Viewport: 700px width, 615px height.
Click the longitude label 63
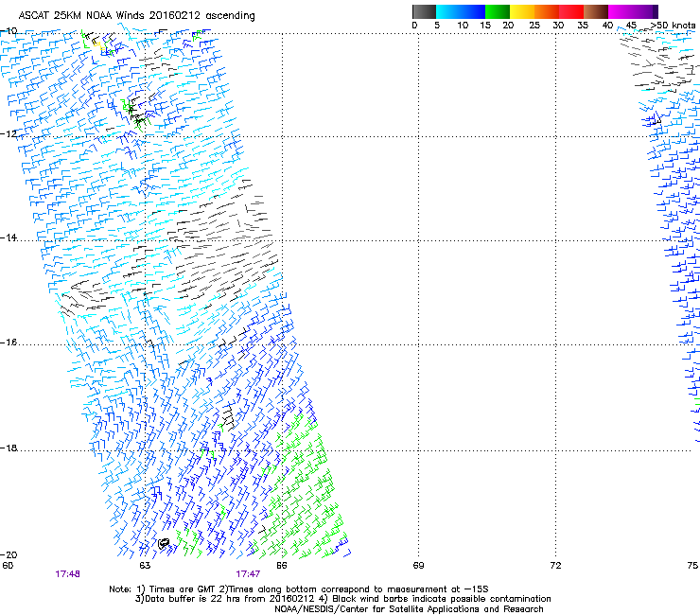point(145,566)
